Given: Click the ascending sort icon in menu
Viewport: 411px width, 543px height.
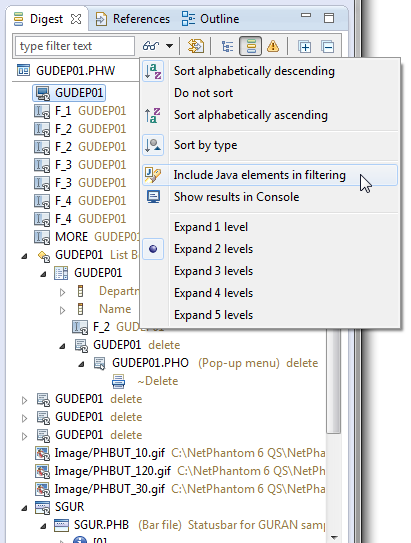Looking at the screenshot, I should click(x=153, y=115).
